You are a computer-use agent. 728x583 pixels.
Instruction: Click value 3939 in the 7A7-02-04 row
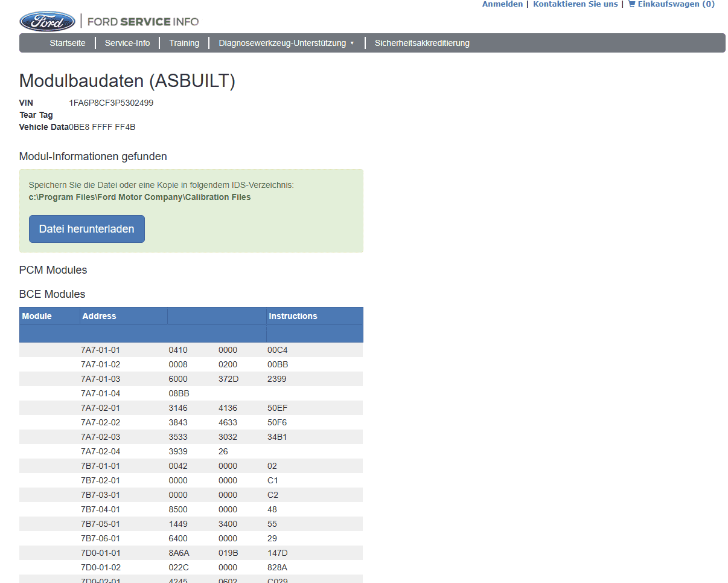[x=178, y=451]
